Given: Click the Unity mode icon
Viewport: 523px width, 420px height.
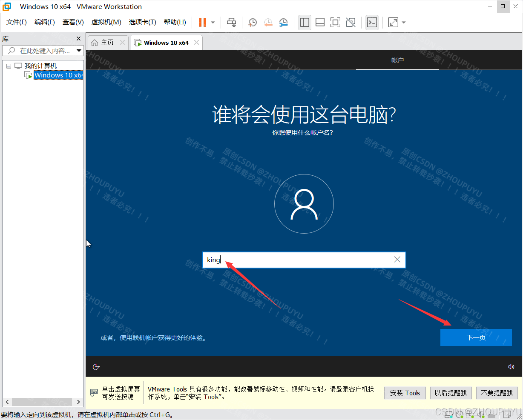Looking at the screenshot, I should click(x=351, y=22).
